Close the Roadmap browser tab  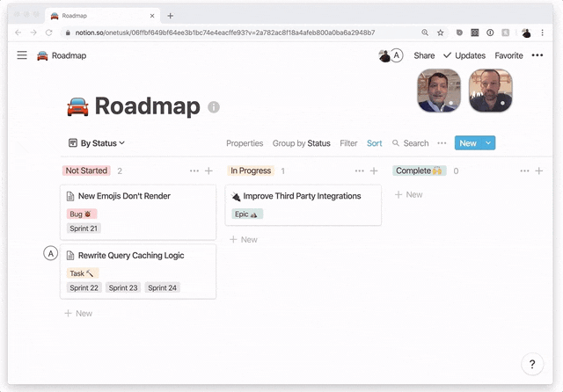coord(152,16)
